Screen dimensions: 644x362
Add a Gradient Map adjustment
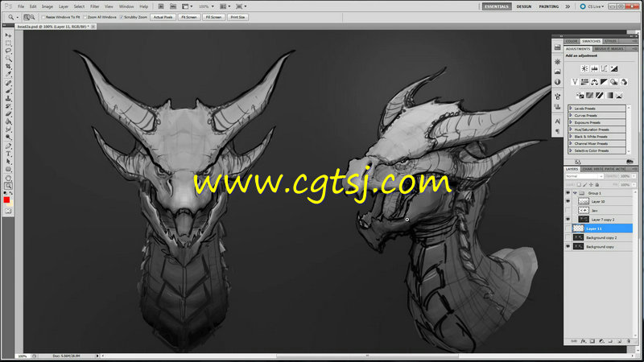click(x=609, y=96)
